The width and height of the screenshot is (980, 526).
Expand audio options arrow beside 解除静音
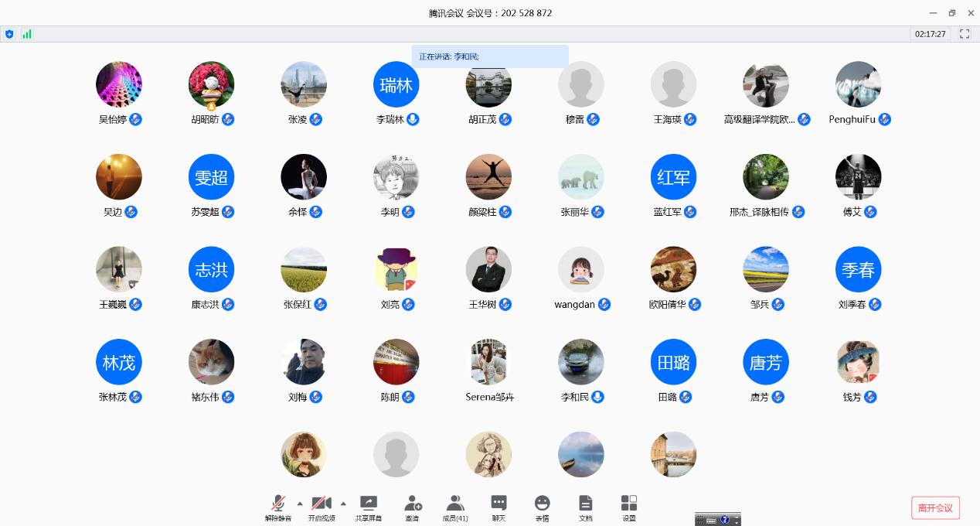click(x=300, y=503)
